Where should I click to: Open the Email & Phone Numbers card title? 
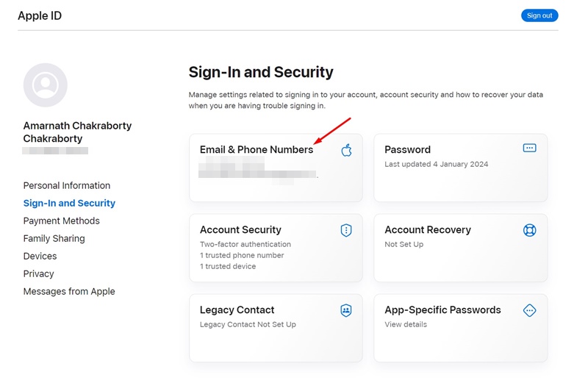pos(257,150)
